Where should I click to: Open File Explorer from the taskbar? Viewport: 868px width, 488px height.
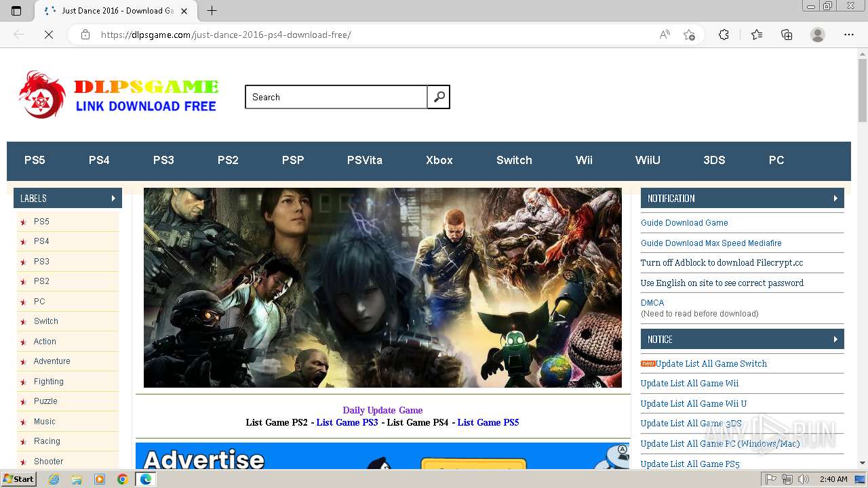[x=77, y=479]
